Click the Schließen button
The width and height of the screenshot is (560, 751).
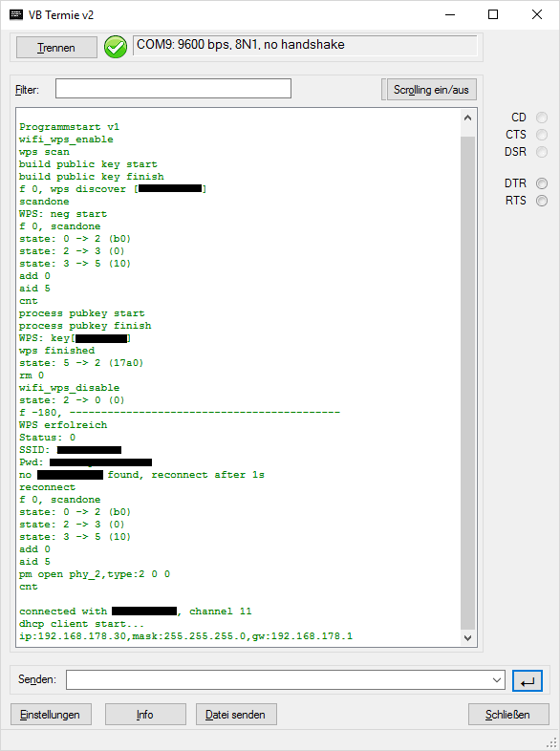coord(508,715)
